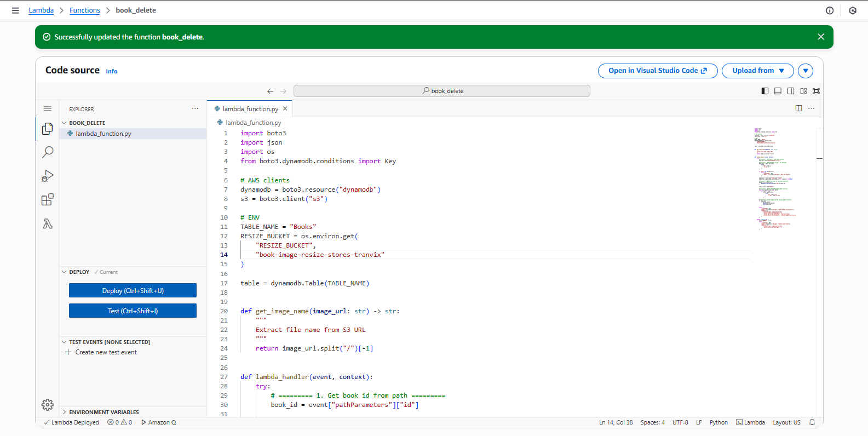Open in Visual Studio Code
This screenshot has width=868, height=436.
(658, 71)
